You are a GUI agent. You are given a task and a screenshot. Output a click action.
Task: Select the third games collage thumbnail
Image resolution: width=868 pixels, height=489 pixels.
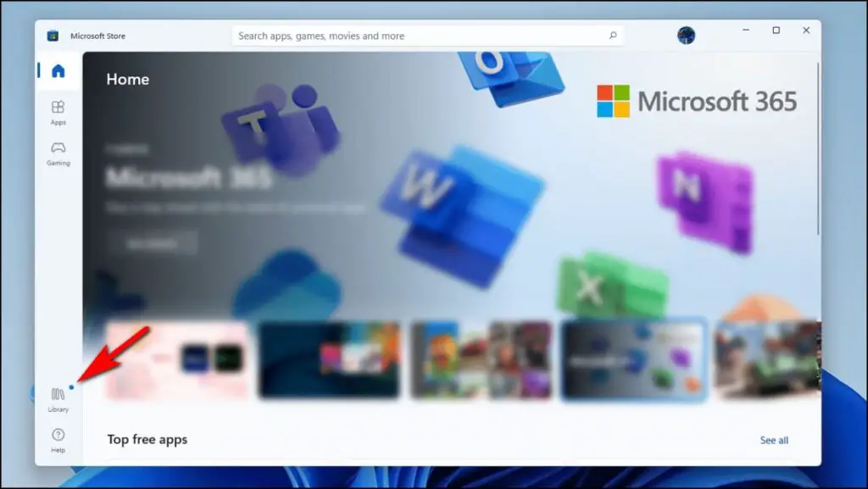tap(481, 359)
